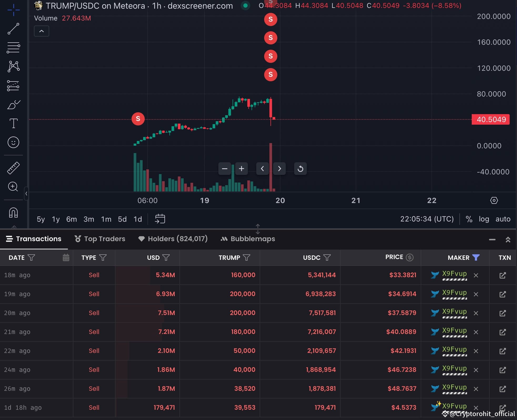Adjust the chart and table pane divider handle
The height and width of the screenshot is (420, 517).
point(258,229)
